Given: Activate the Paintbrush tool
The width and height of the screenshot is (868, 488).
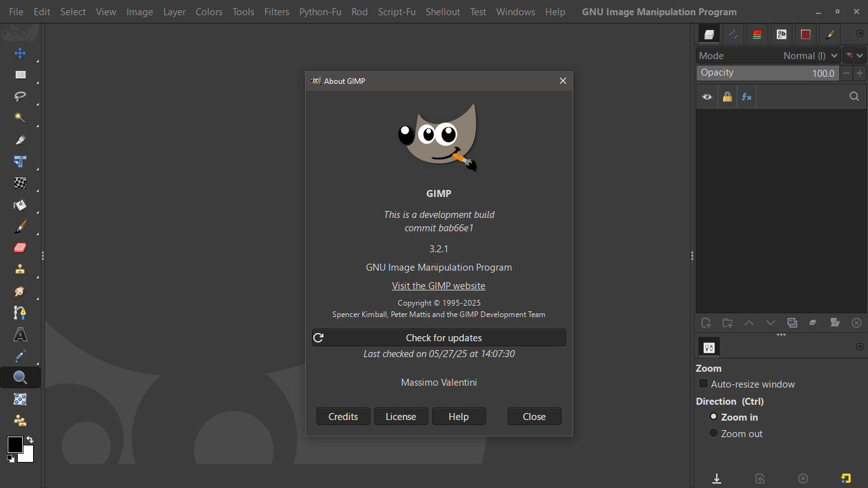Looking at the screenshot, I should (20, 226).
